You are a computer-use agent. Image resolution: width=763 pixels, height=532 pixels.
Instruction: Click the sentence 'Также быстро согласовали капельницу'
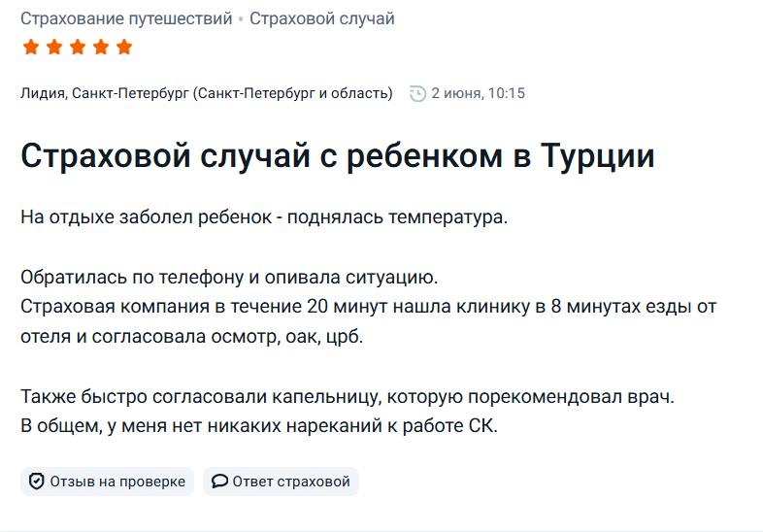point(348,397)
